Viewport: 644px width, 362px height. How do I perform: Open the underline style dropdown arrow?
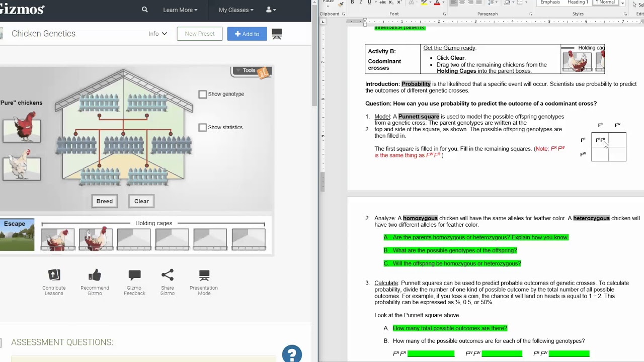point(375,2)
